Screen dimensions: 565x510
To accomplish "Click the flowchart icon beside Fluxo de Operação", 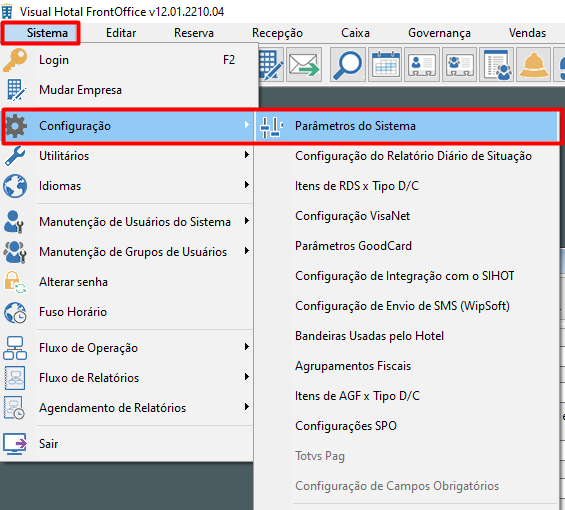I will (x=15, y=348).
